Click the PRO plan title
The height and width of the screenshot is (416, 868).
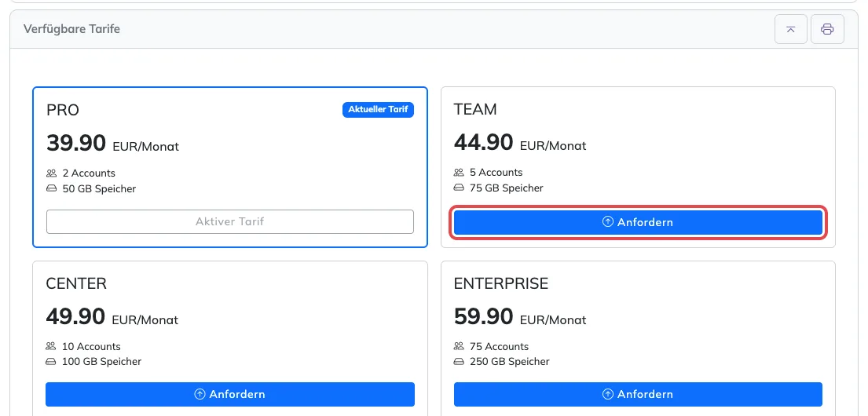click(x=63, y=110)
